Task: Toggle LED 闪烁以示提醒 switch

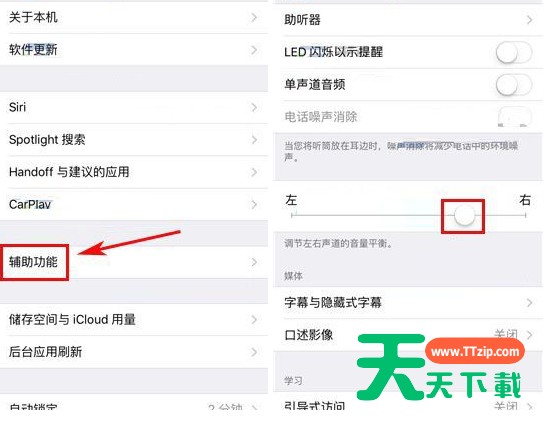Action: (x=514, y=52)
